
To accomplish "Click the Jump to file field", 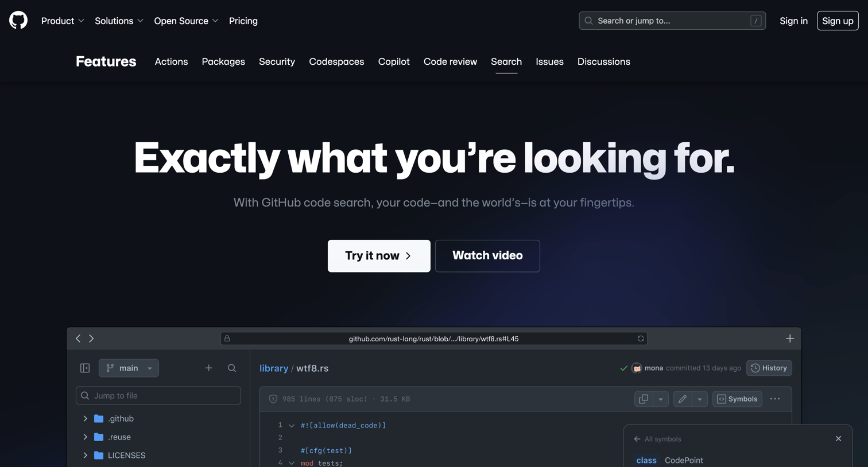I will tap(158, 395).
